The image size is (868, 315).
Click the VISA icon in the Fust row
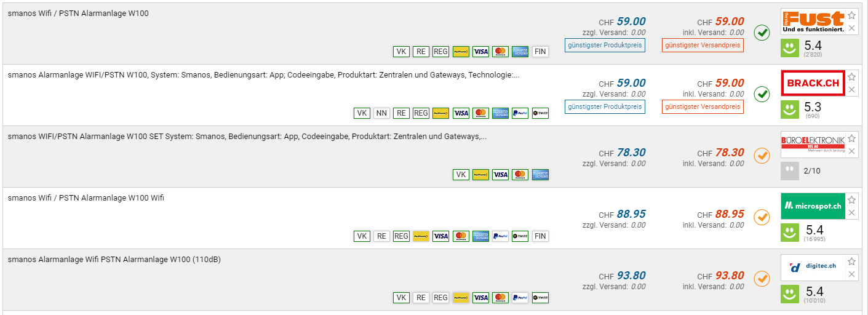point(480,52)
